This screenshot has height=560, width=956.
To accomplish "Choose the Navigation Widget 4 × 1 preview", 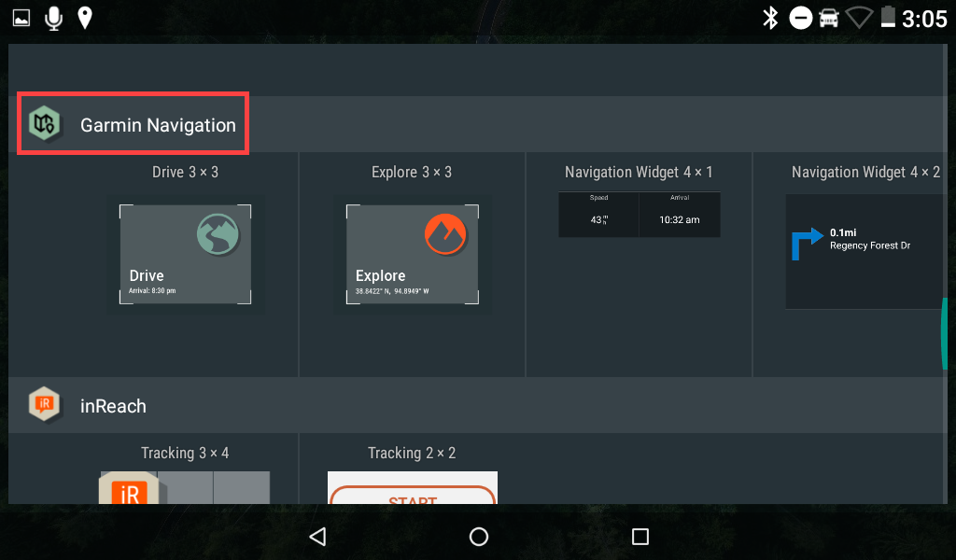I will 639,215.
